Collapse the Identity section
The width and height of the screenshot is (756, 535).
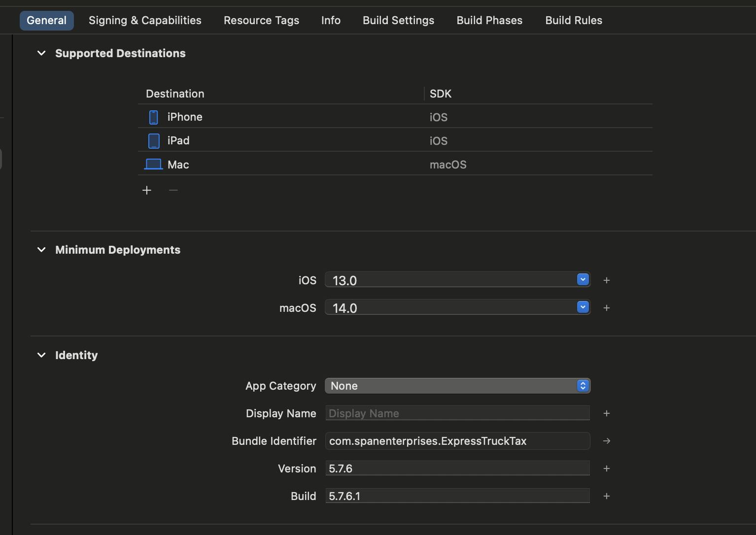[x=41, y=355]
